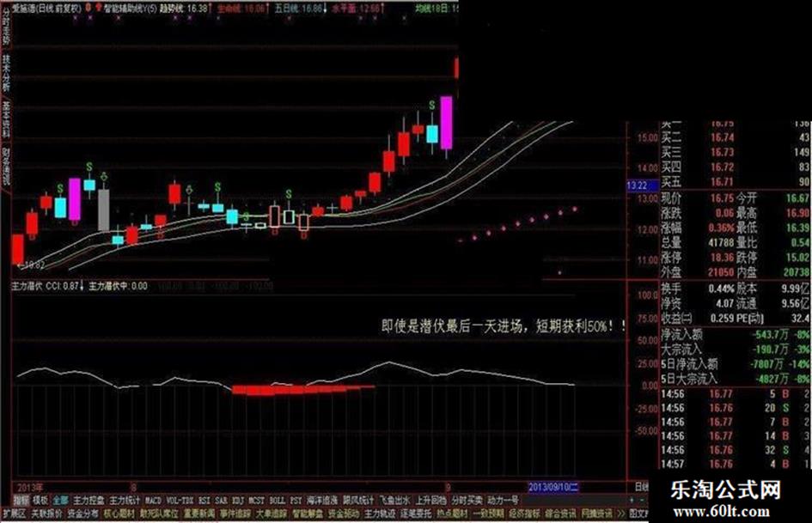The width and height of the screenshot is (812, 523).
Task: Select the 全部 indicator filter
Action: [x=60, y=501]
